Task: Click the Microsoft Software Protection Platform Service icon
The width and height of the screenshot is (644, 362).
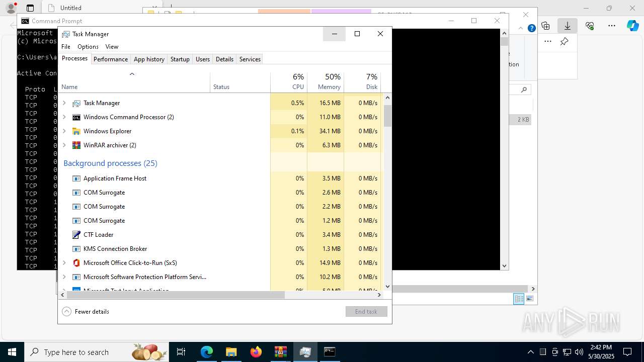Action: click(76, 277)
